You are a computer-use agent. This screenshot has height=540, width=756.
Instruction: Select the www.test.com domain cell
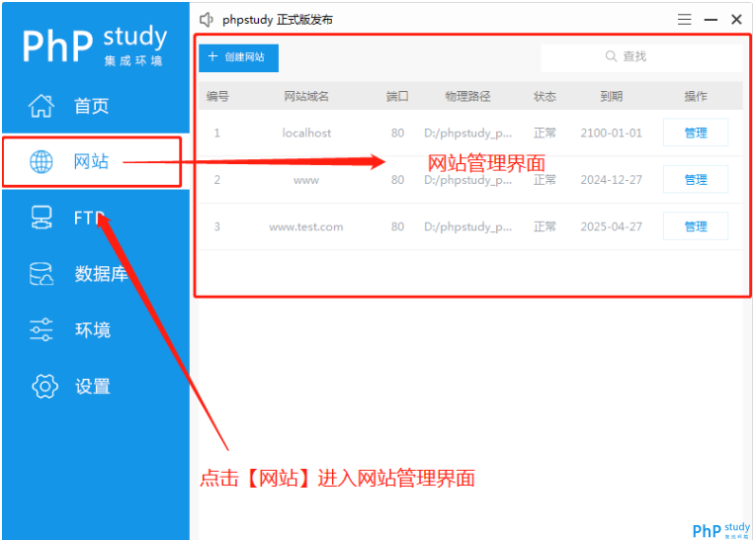point(306,226)
